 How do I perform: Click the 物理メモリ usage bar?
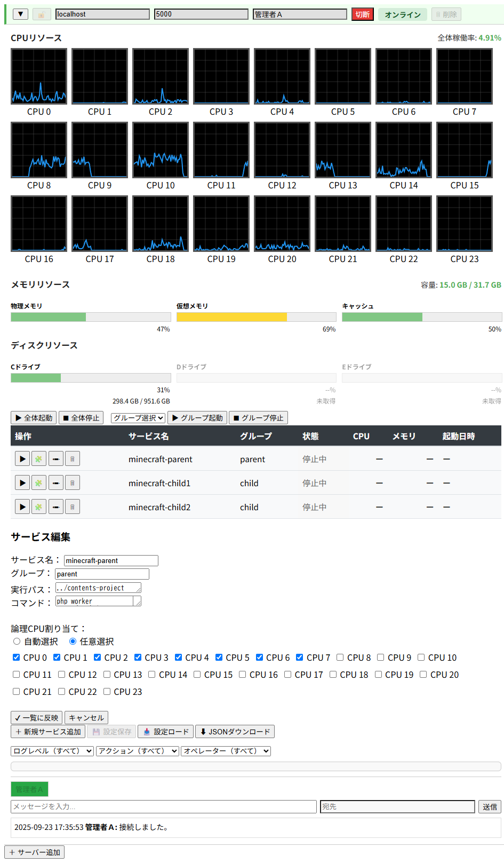coord(91,317)
